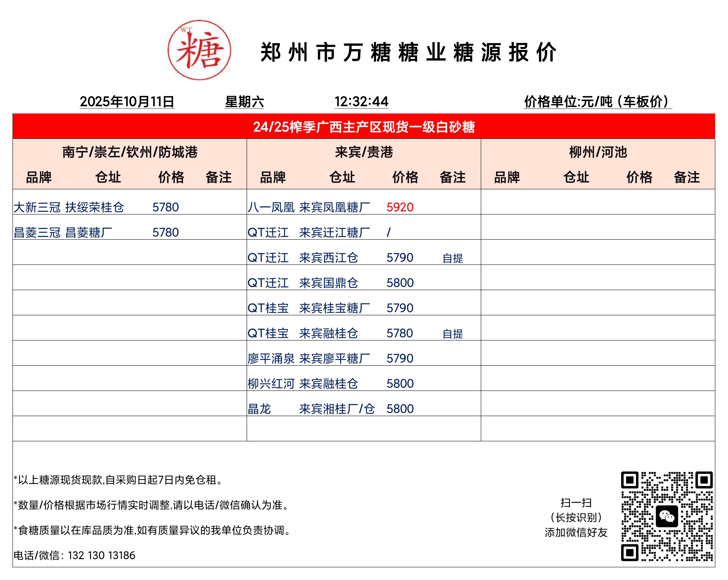The width and height of the screenshot is (728, 580).
Task: Click the 昌菱糖厂 warehouse cell
Action: [89, 233]
